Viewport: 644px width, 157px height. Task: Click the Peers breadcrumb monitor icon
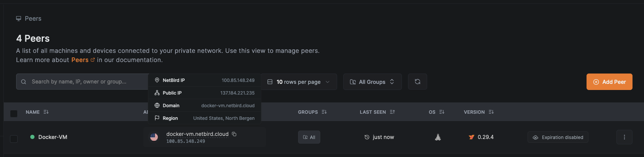point(18,18)
